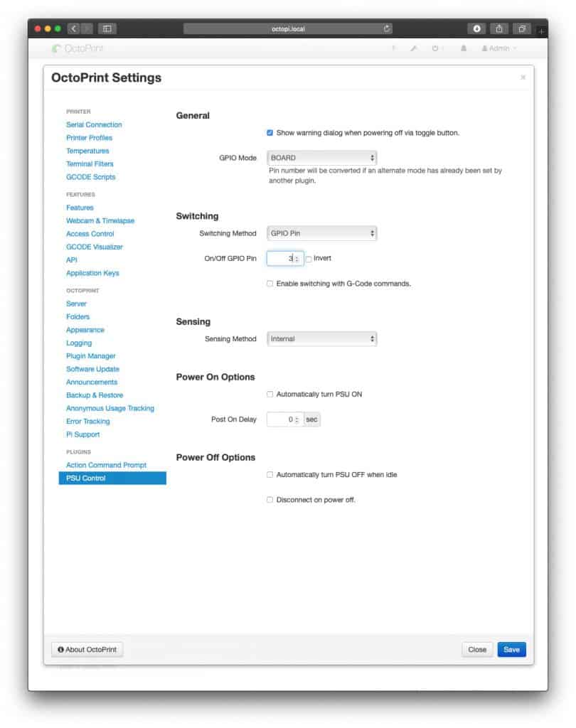Open Plugin Manager
Image resolution: width=576 pixels, height=728 pixels.
90,355
